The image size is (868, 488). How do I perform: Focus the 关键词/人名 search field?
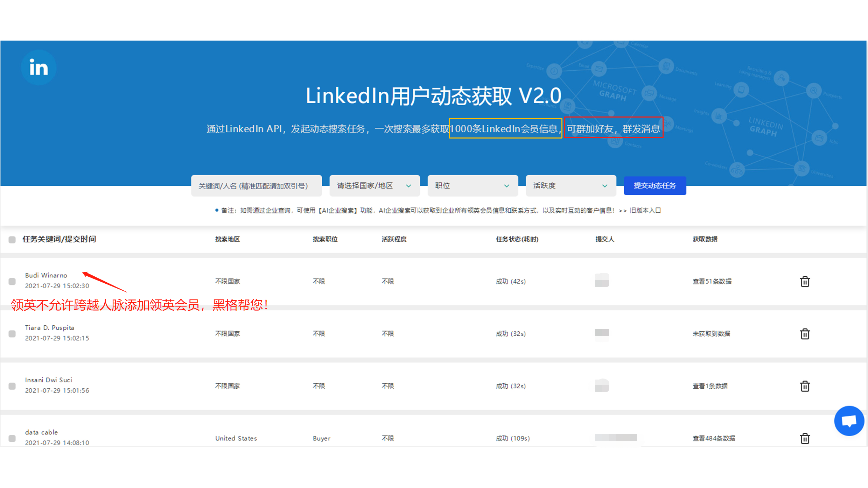[256, 186]
